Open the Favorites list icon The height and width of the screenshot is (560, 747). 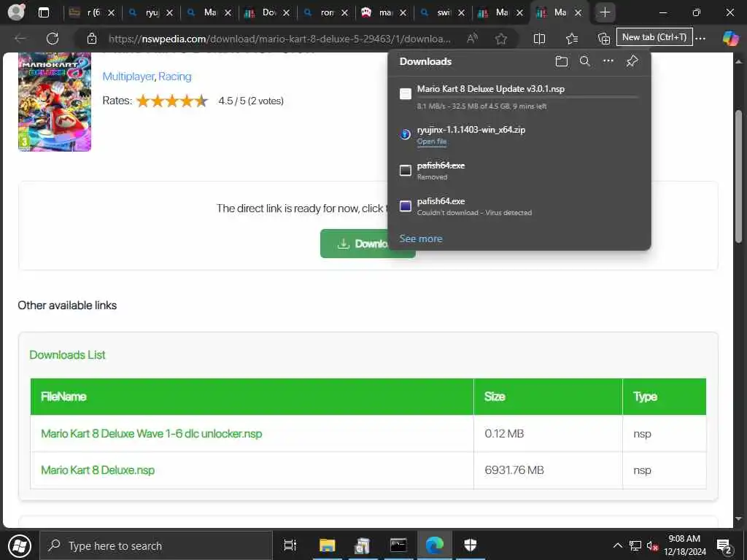click(x=572, y=39)
